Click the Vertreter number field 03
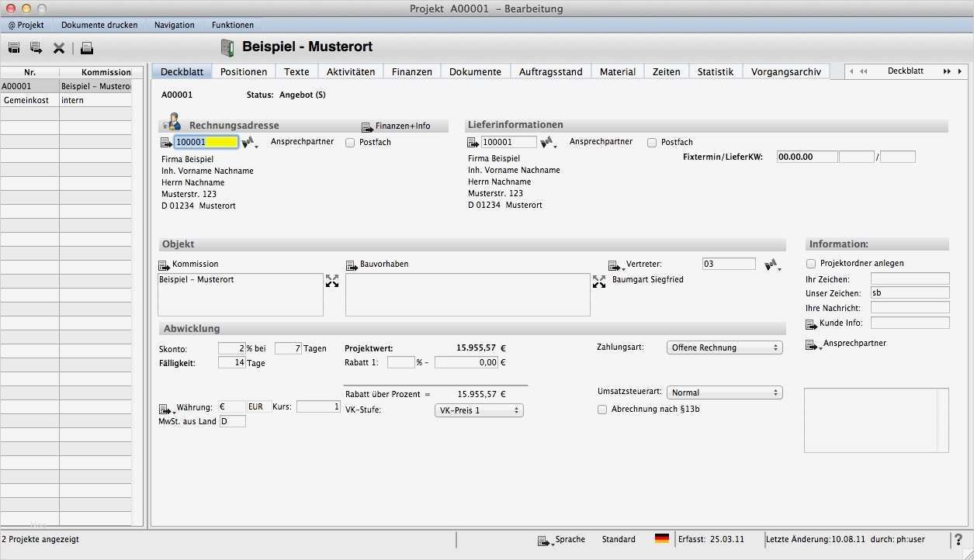Image resolution: width=974 pixels, height=560 pixels. click(x=729, y=264)
